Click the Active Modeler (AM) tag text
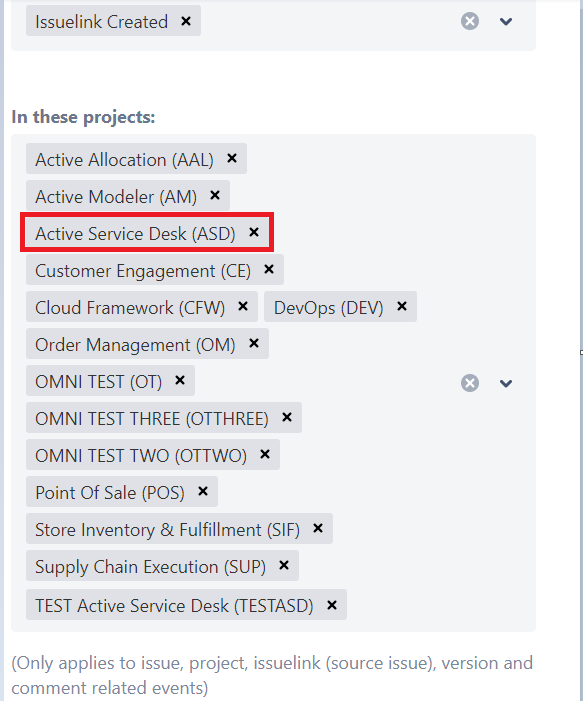The height and width of the screenshot is (701, 583). click(x=116, y=197)
